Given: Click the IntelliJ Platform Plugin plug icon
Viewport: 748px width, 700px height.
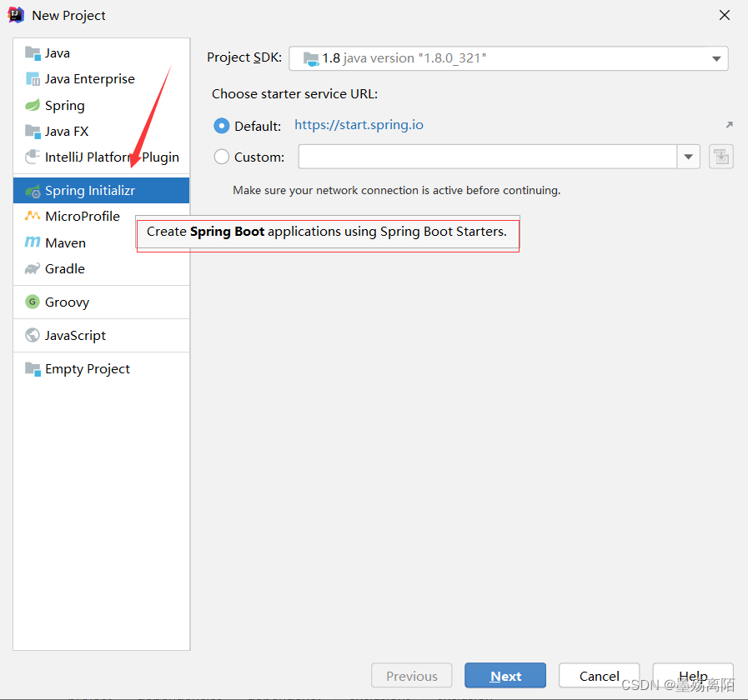Looking at the screenshot, I should (33, 157).
